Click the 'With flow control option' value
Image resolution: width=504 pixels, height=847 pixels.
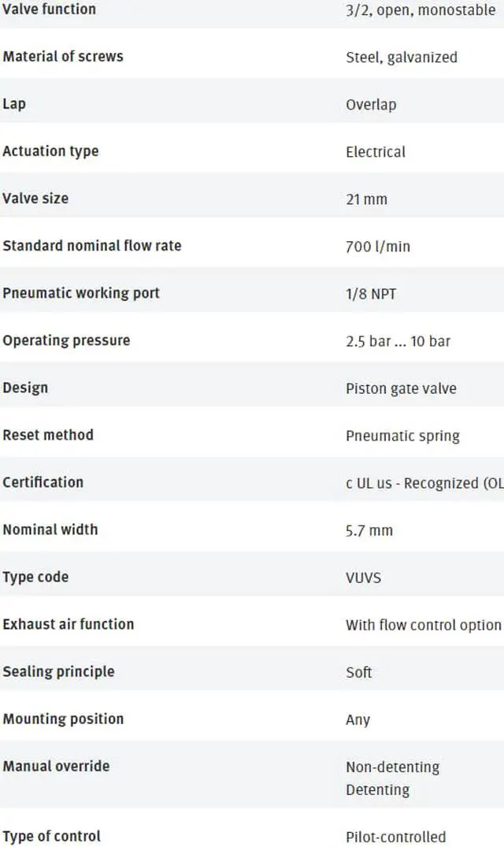423,625
